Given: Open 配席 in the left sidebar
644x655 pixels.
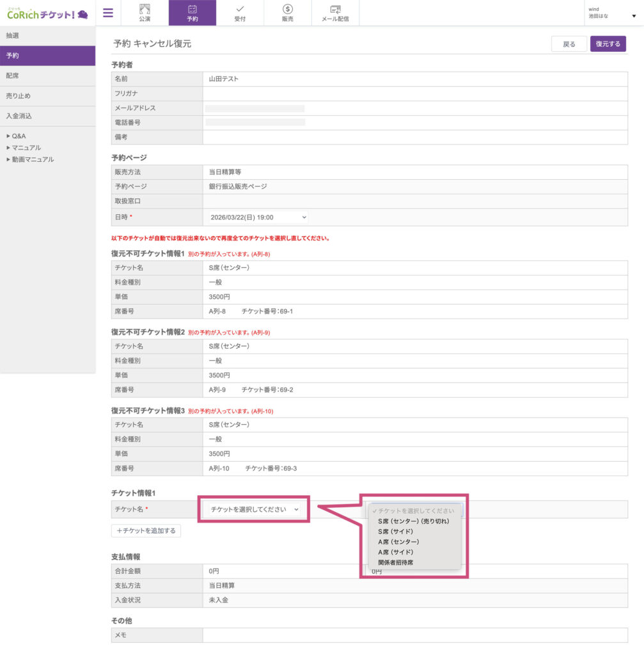Looking at the screenshot, I should tap(47, 75).
